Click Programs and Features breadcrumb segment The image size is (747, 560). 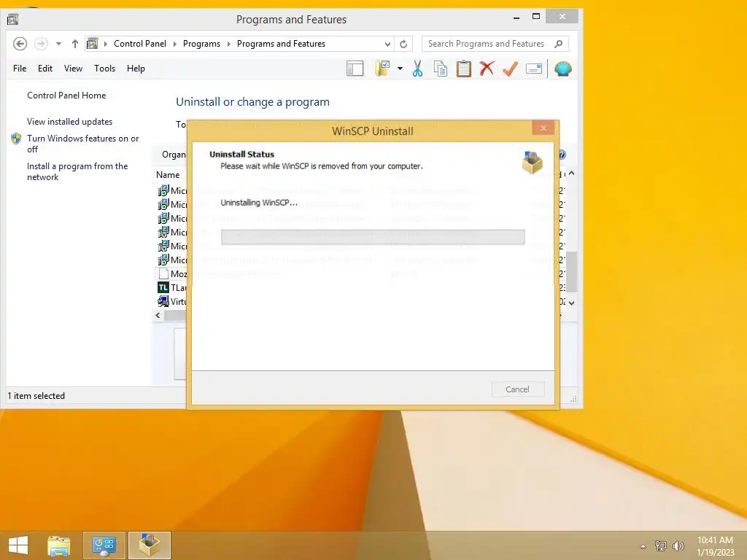click(x=281, y=44)
